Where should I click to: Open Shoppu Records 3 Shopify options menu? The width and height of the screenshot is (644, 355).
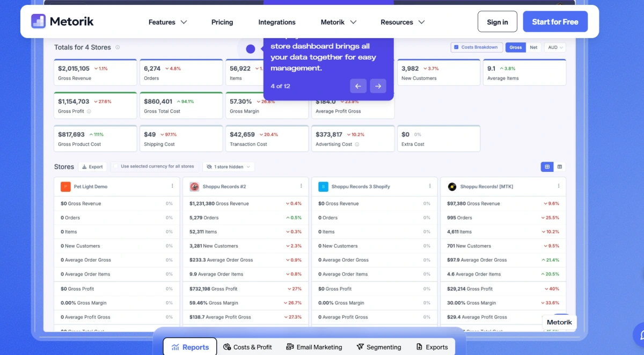coord(430,186)
